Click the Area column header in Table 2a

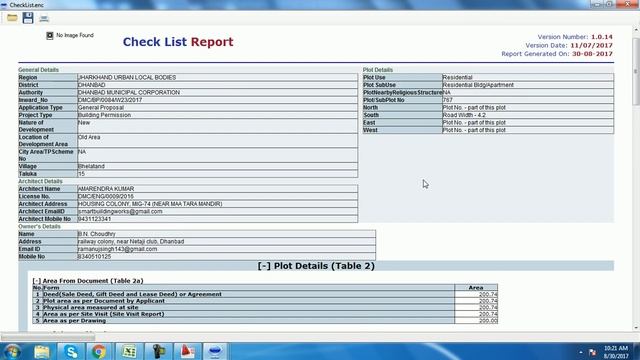click(476, 288)
